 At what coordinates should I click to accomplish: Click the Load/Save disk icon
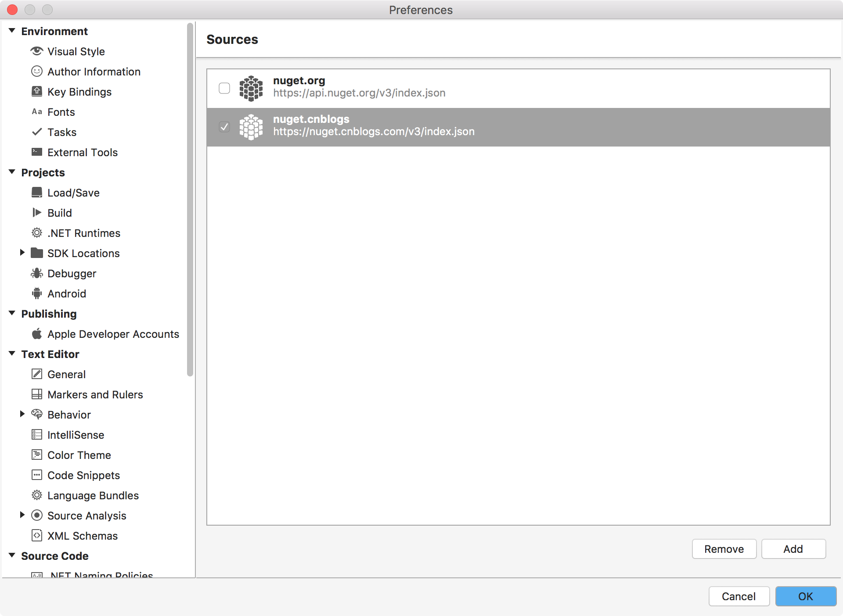[37, 193]
